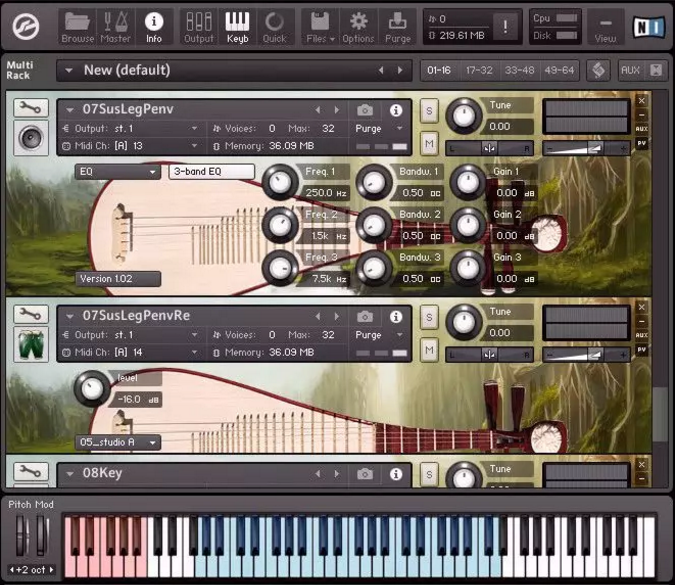Switch to rack page 49-64
The image size is (675, 585).
[x=559, y=70]
